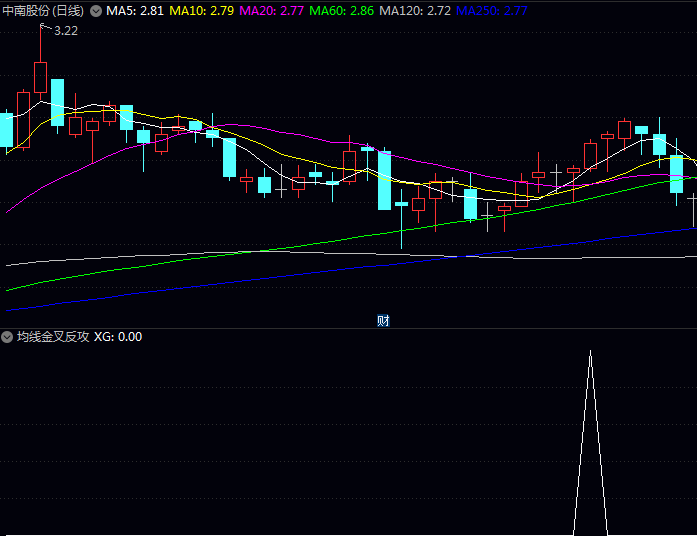Click the 中南股份 (日线) chart title

pyautogui.click(x=43, y=11)
